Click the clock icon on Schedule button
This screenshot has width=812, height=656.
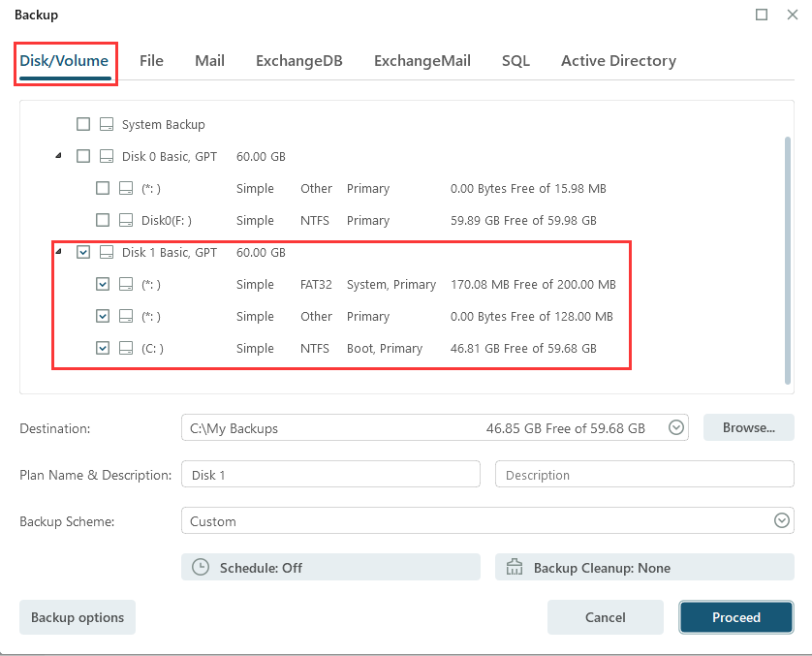201,568
